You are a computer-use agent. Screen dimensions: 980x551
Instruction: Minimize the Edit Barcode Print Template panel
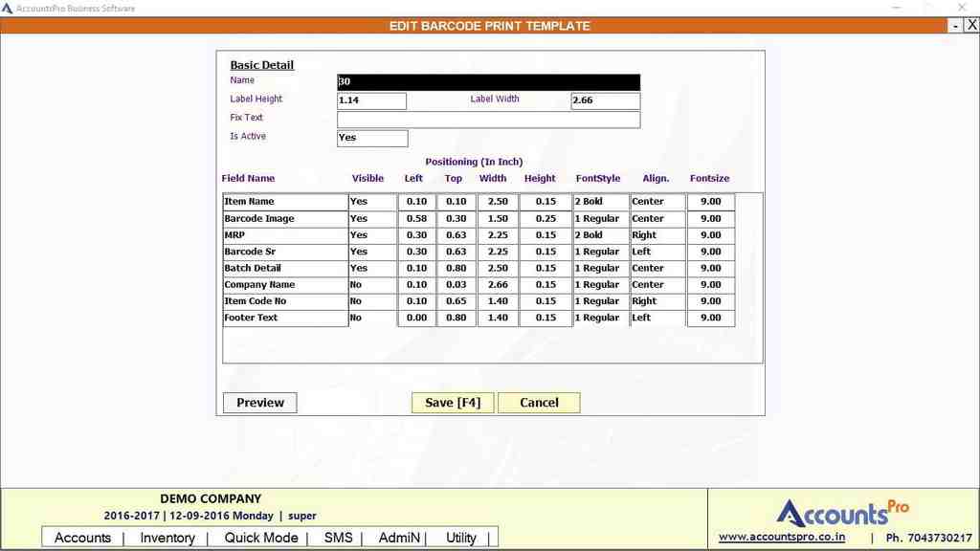[x=956, y=26]
